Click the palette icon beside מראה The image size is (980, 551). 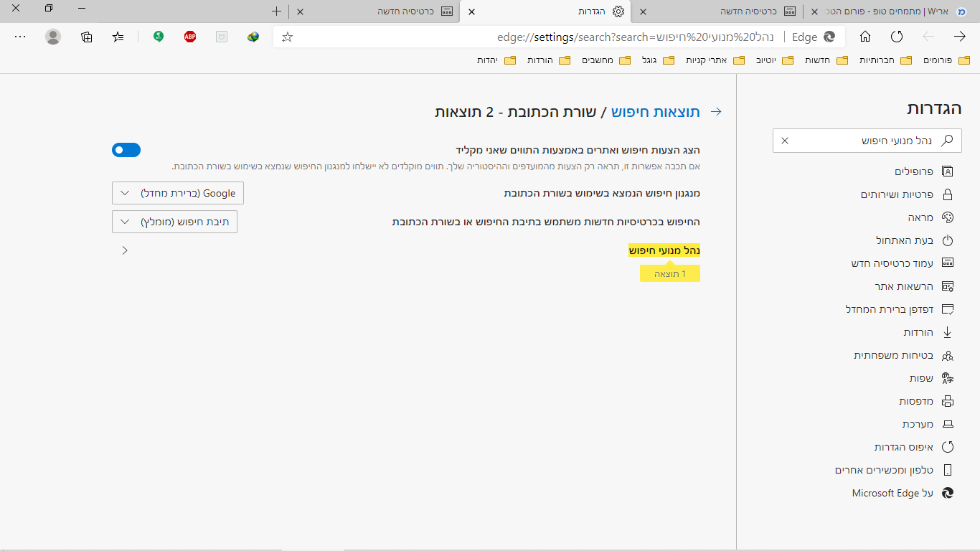coord(947,217)
